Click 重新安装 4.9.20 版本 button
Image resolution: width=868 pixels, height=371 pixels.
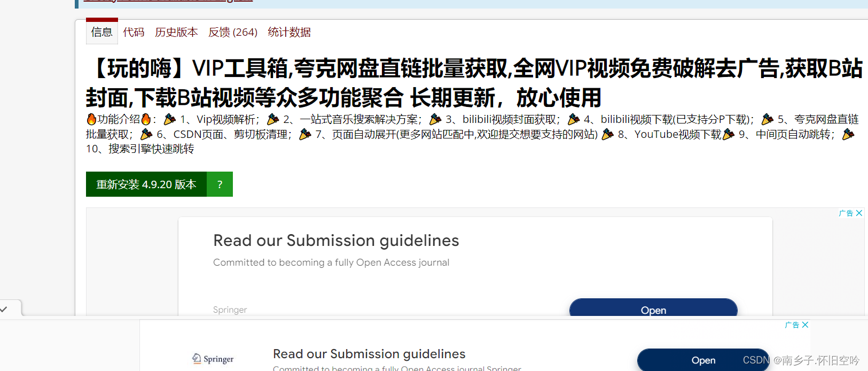point(146,184)
